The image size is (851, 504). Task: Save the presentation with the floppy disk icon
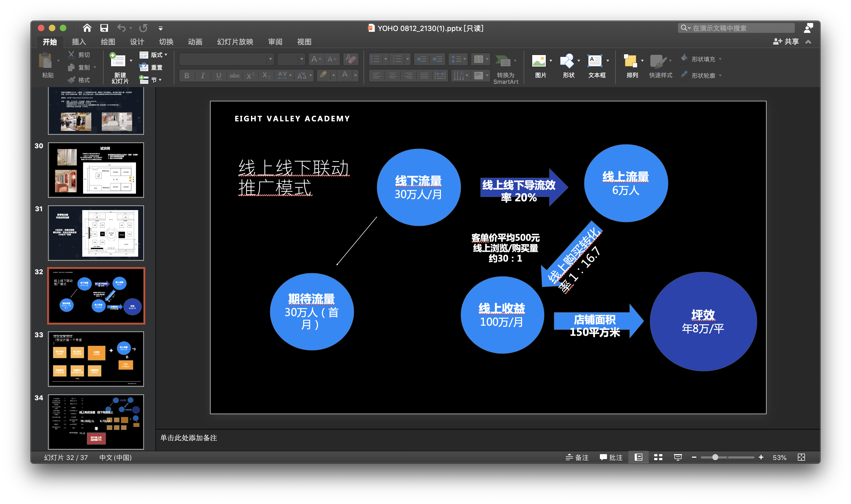click(104, 28)
